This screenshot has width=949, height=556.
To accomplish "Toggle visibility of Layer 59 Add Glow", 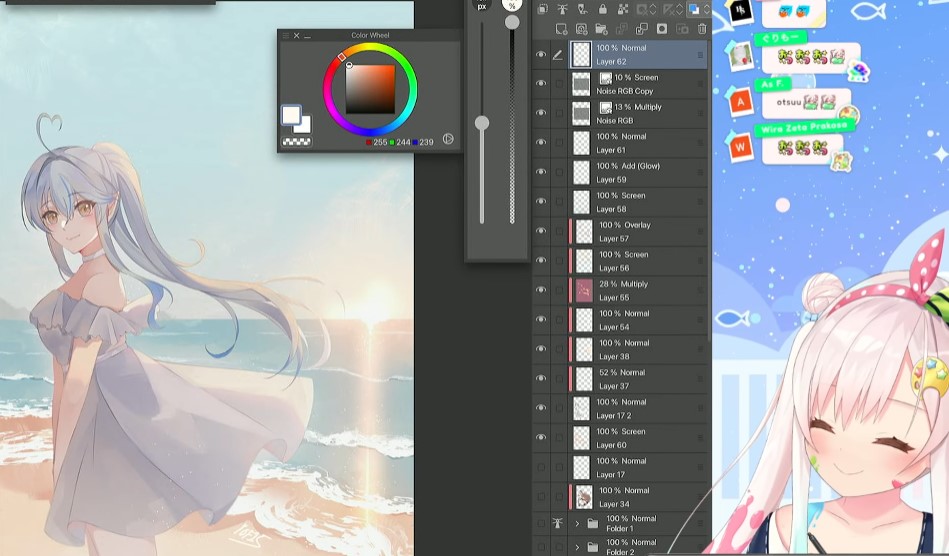I will 541,172.
